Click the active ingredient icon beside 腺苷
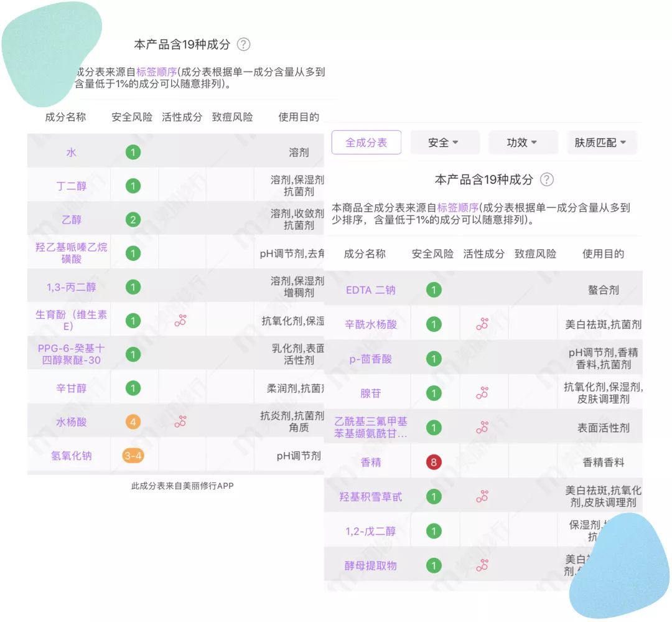Image resolution: width=672 pixels, height=622 pixels. [x=482, y=393]
